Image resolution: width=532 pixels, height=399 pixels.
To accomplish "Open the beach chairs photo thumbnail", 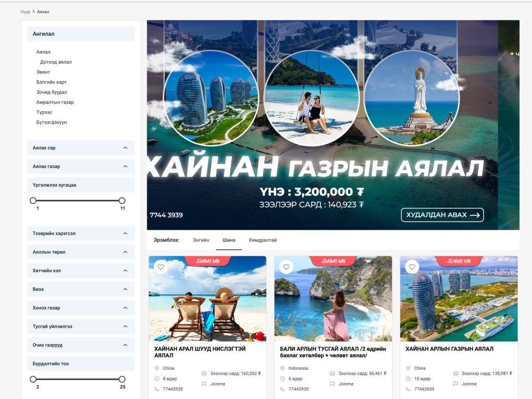I will pos(207,299).
